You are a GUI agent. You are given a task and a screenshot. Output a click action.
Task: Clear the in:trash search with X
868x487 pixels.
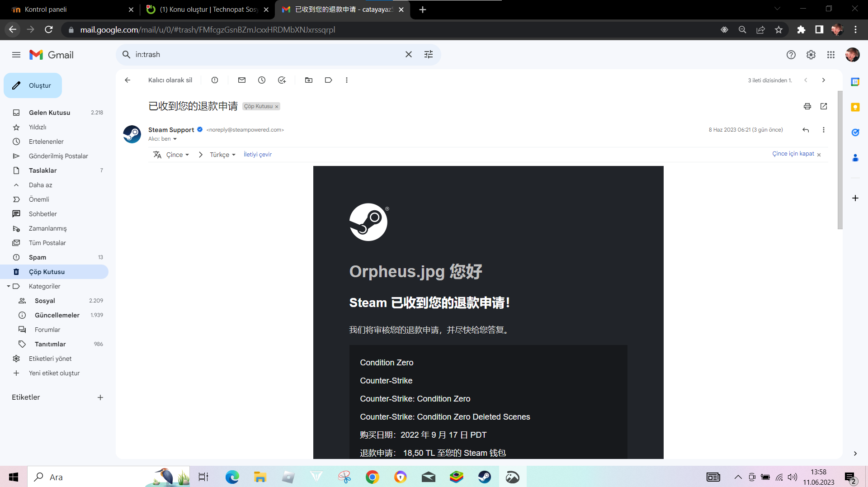point(409,54)
